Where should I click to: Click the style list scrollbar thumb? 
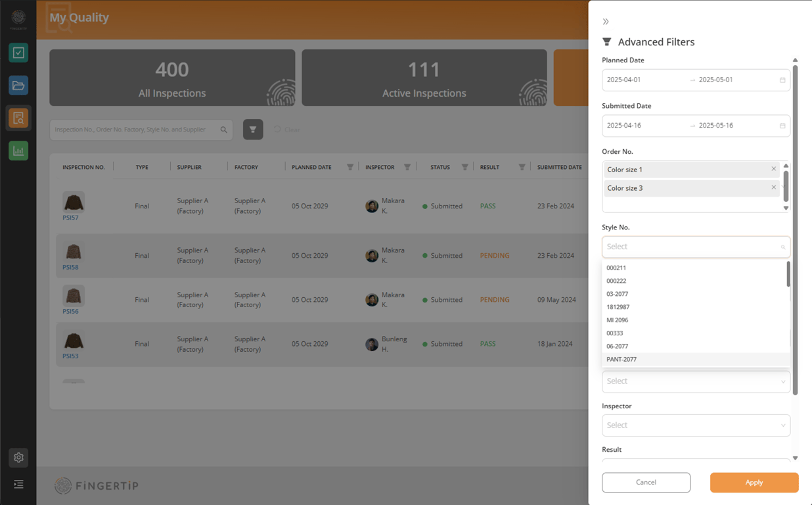coord(788,274)
